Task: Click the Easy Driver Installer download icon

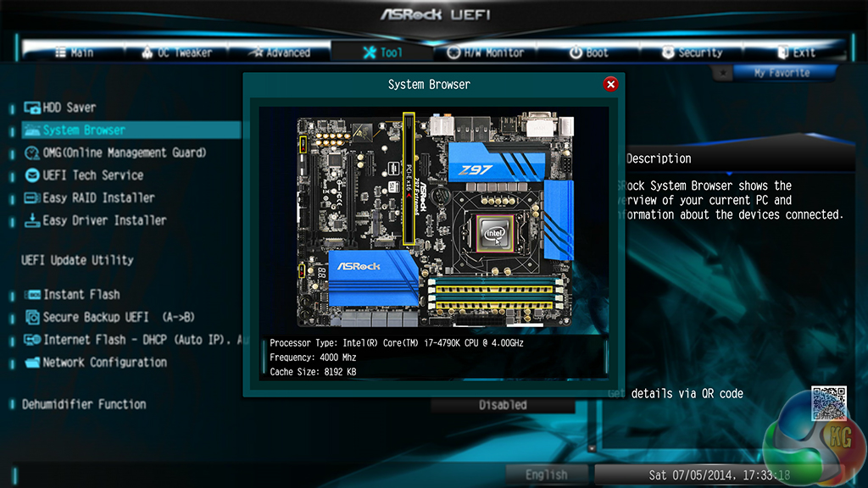Action: click(32, 220)
